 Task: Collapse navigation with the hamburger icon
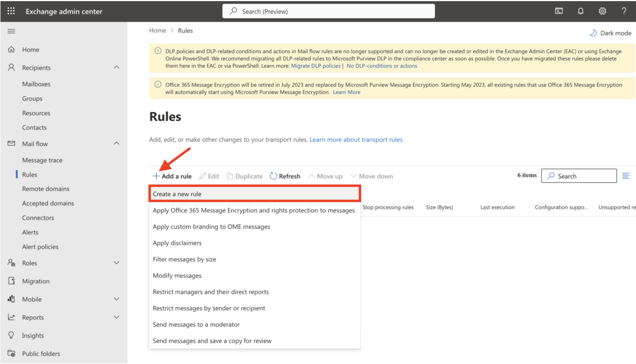click(11, 31)
